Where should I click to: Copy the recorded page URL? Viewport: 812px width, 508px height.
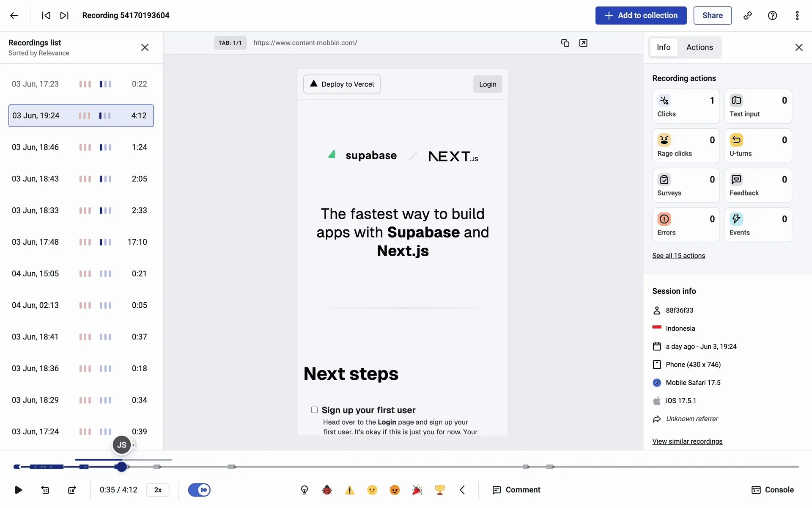tap(565, 43)
